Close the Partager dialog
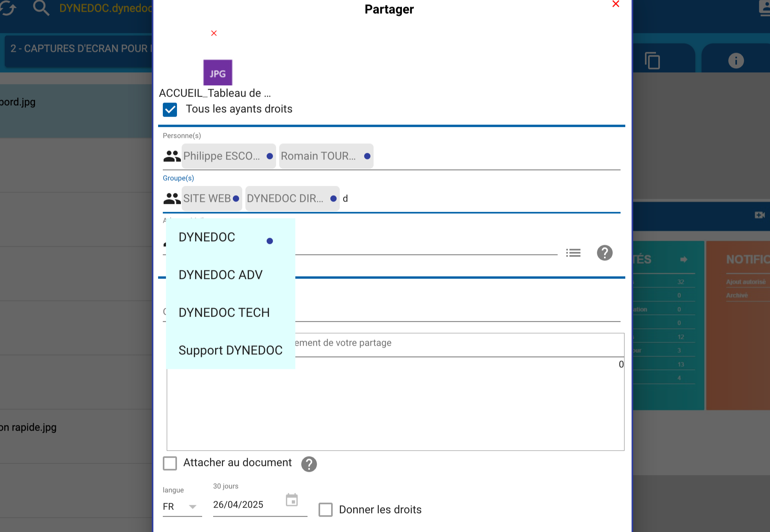Viewport: 770px width, 532px height. click(x=616, y=4)
